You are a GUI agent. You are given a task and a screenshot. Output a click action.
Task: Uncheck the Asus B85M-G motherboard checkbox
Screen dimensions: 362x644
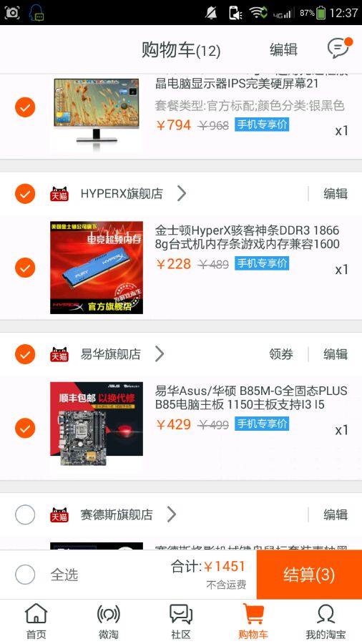coord(25,429)
